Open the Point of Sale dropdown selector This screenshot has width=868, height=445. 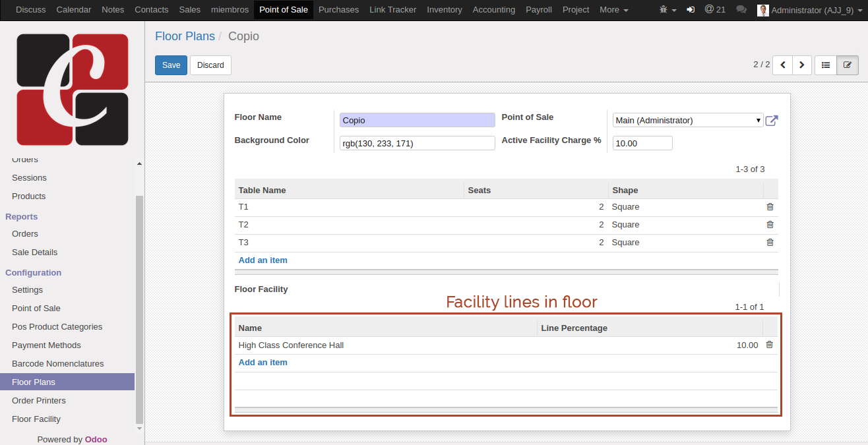[688, 120]
